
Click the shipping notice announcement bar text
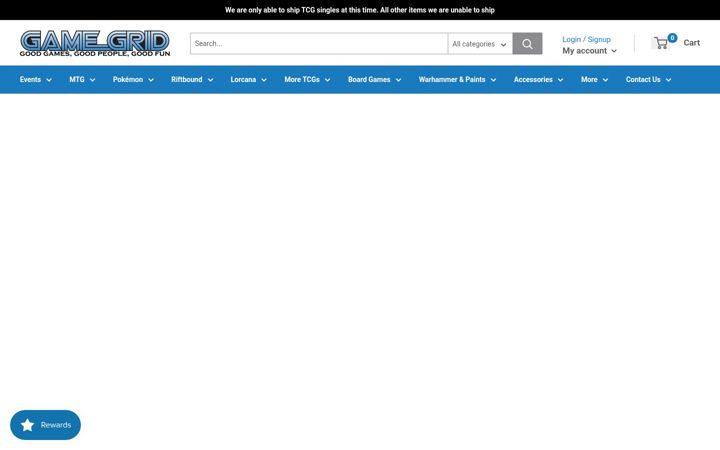pyautogui.click(x=360, y=10)
